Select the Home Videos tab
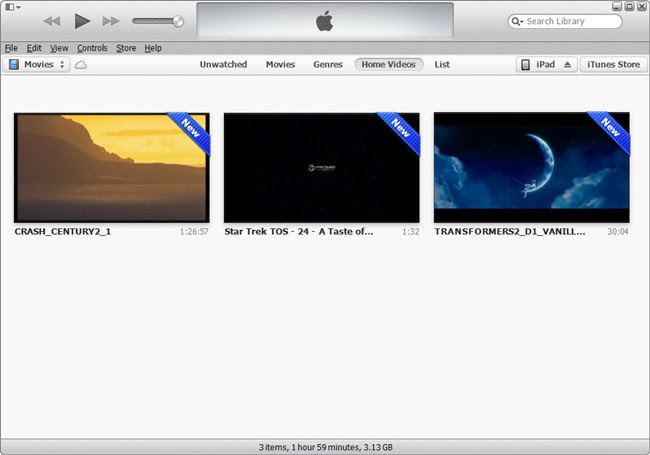This screenshot has height=455, width=650. point(388,65)
